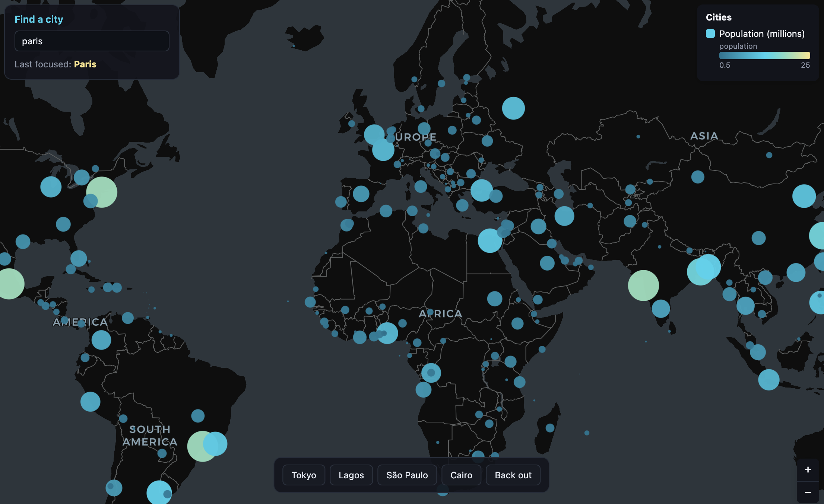Select the blue Rio de Janeiro bubble overlapping São Paulo
The height and width of the screenshot is (504, 824).
pos(215,444)
